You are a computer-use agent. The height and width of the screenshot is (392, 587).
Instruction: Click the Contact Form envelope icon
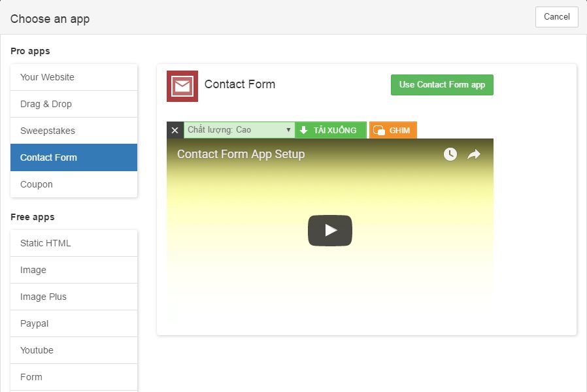pyautogui.click(x=182, y=86)
